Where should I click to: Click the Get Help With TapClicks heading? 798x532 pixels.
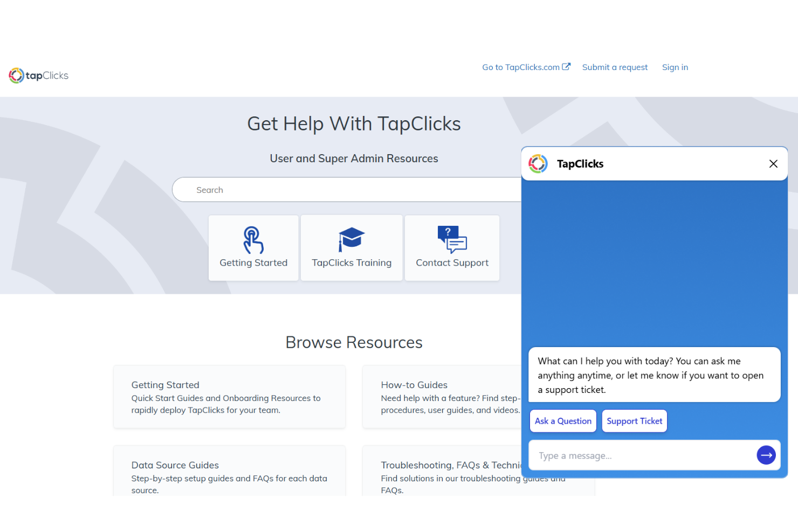coord(354,124)
